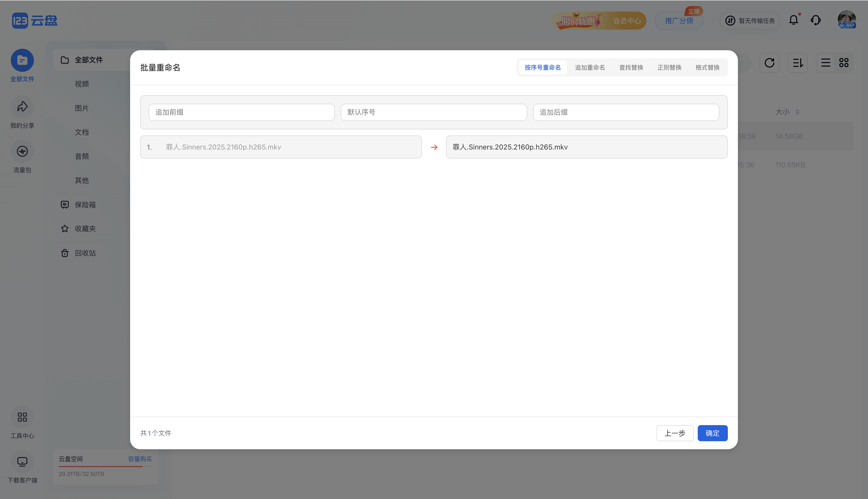Click the 追加前缀 prefix input field
This screenshot has height=499, width=868.
[x=242, y=112]
